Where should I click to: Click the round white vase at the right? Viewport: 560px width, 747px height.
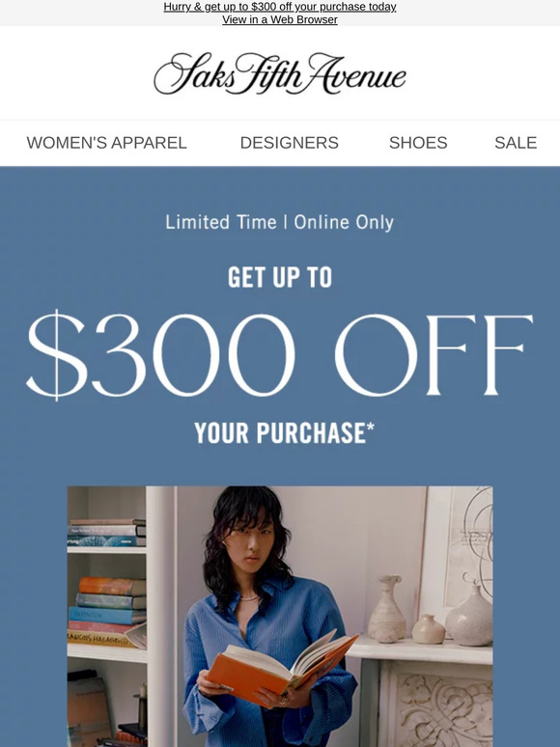coord(469,616)
